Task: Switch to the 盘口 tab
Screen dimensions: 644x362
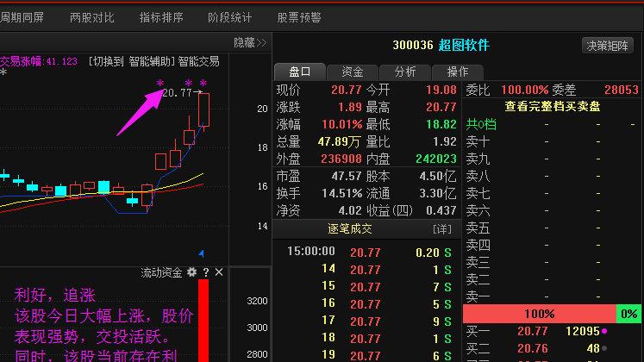Action: coord(300,72)
